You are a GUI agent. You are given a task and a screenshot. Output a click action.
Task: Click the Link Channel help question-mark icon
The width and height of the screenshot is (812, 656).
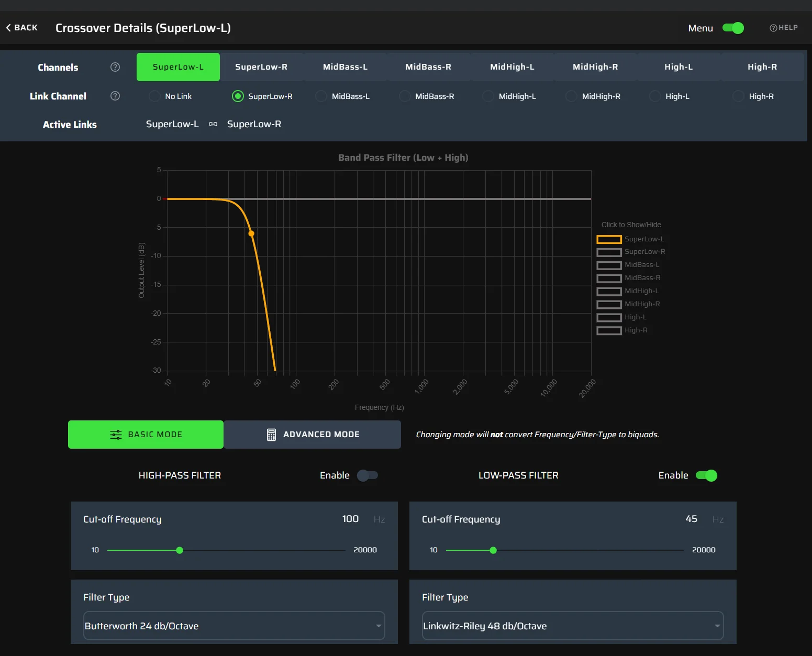coord(115,96)
